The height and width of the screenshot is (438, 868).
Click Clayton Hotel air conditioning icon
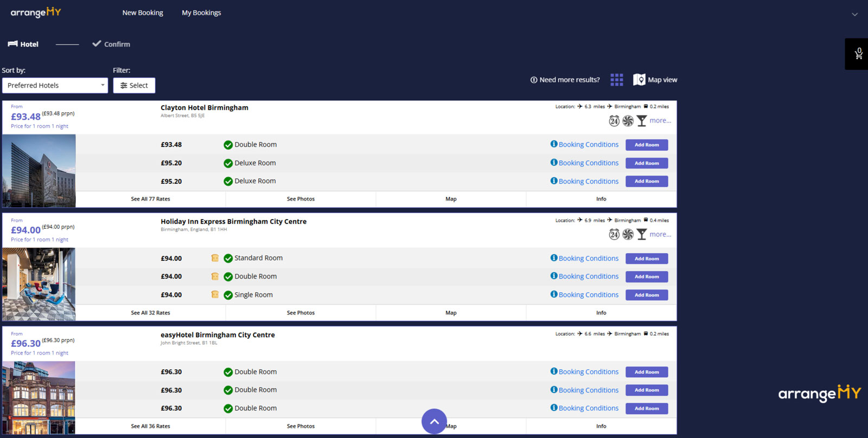[628, 121]
